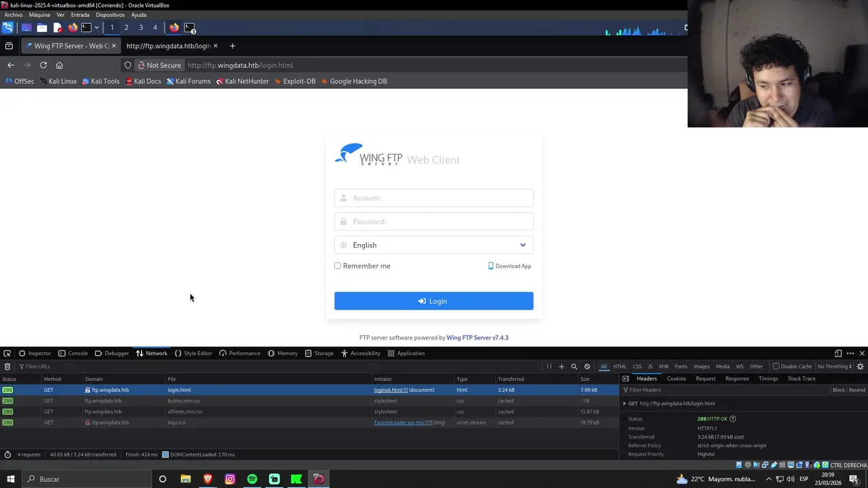The width and height of the screenshot is (868, 488).
Task: Select the logo.ico request row
Action: tap(309, 422)
